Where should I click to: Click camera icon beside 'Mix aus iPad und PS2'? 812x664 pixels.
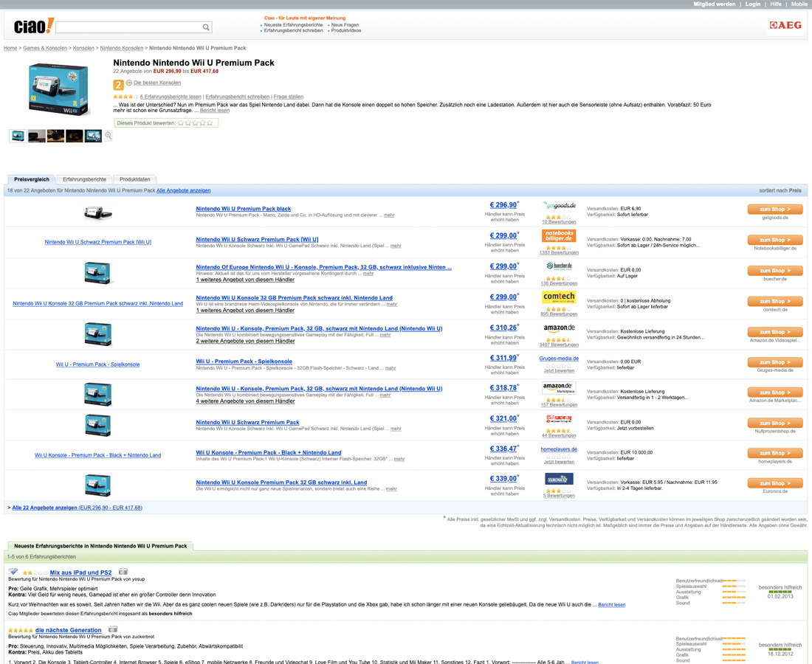coord(123,571)
